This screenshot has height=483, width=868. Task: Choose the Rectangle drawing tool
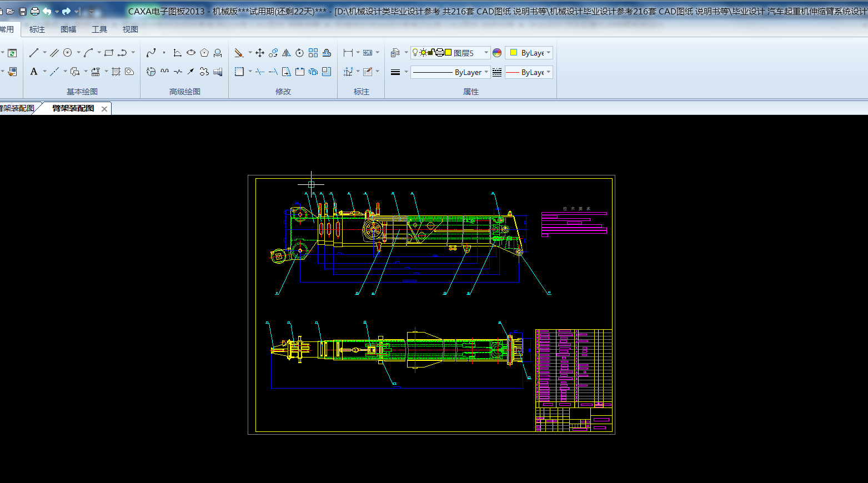109,53
